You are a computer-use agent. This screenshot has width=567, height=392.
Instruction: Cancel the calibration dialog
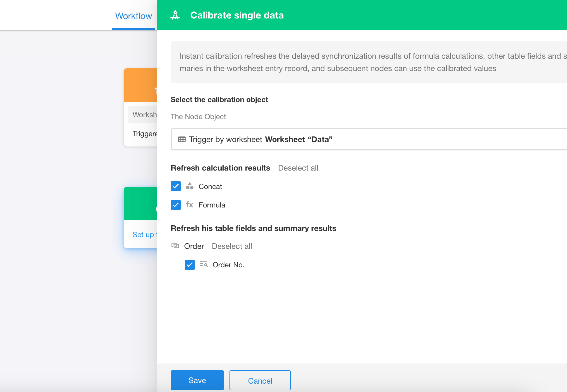click(260, 380)
